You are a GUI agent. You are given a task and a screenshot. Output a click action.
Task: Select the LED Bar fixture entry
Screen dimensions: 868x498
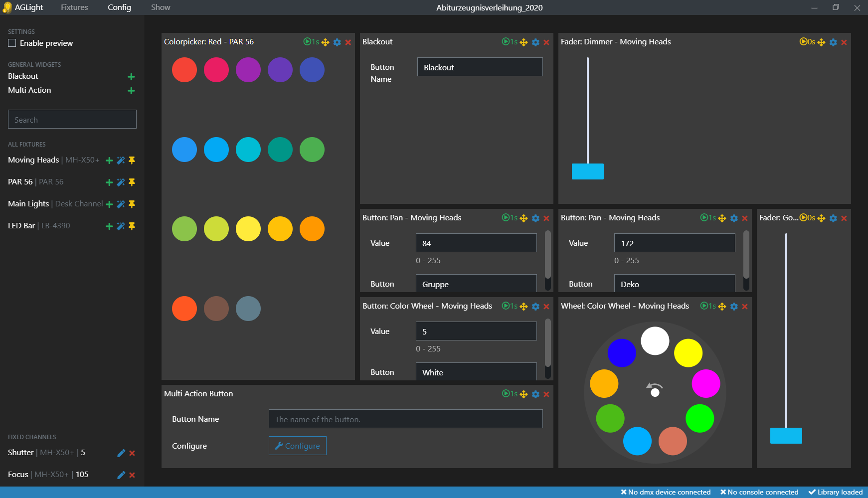pyautogui.click(x=39, y=226)
